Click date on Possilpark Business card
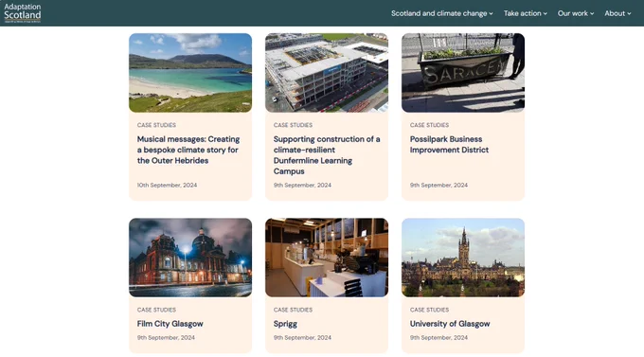The image size is (644, 357). pyautogui.click(x=438, y=186)
